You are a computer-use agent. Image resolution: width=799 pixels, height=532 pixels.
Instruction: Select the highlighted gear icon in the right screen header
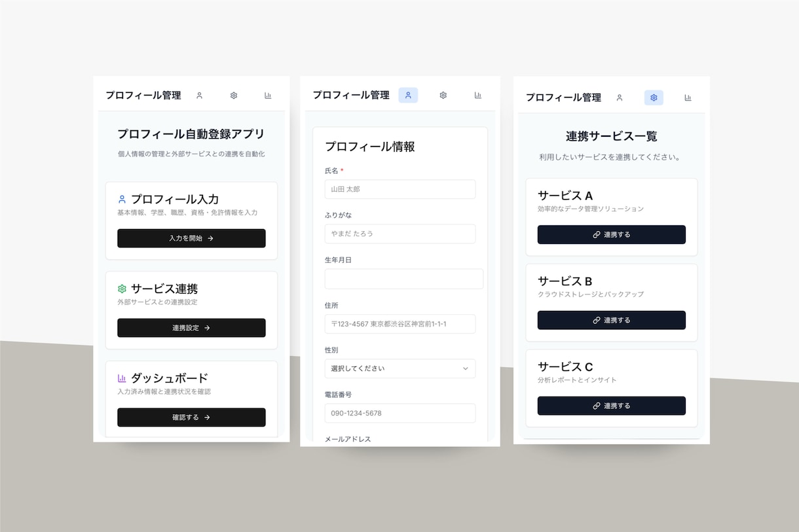654,98
